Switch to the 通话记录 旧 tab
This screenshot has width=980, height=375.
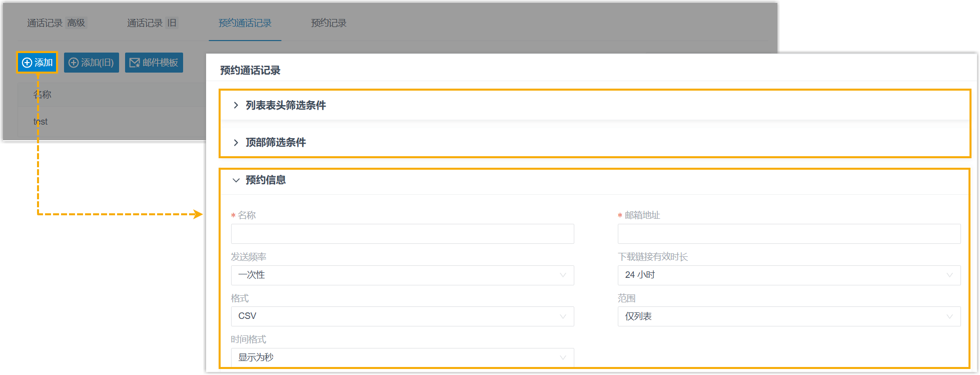(152, 23)
